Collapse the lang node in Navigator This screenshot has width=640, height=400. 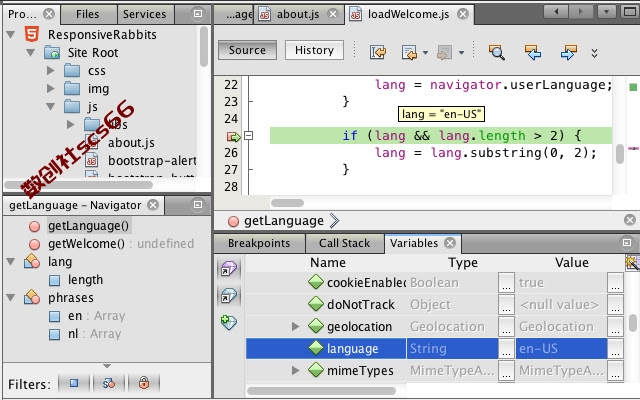[x=11, y=262]
